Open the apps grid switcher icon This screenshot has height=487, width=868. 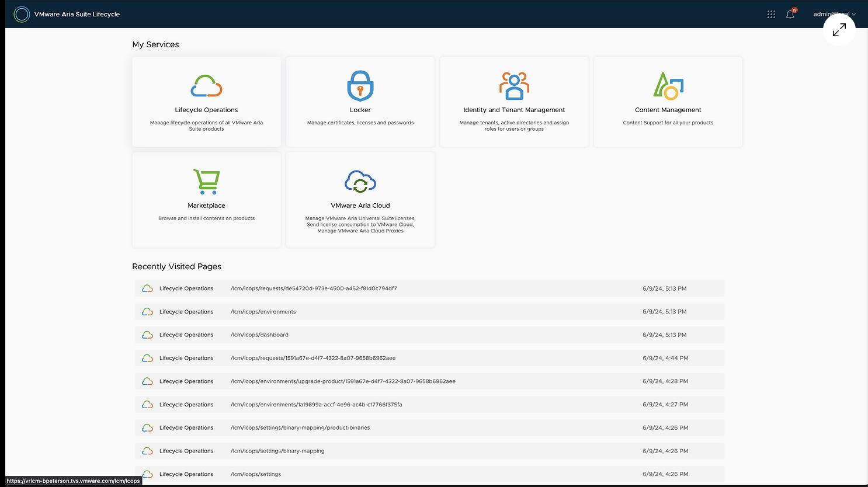tap(771, 14)
